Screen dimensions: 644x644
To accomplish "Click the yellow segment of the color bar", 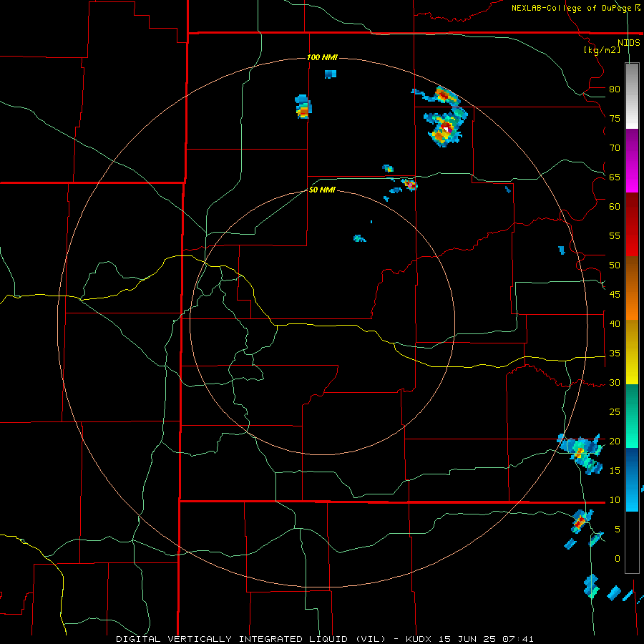I will [x=632, y=352].
